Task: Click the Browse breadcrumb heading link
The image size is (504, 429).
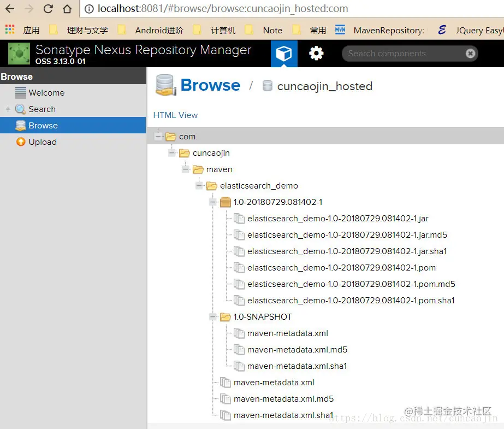Action: (210, 86)
